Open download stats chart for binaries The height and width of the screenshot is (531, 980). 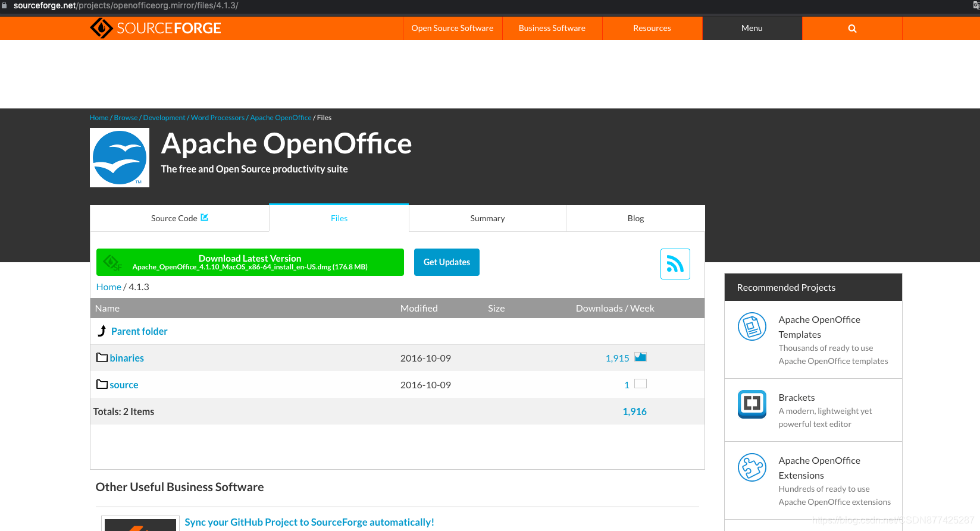pyautogui.click(x=640, y=357)
